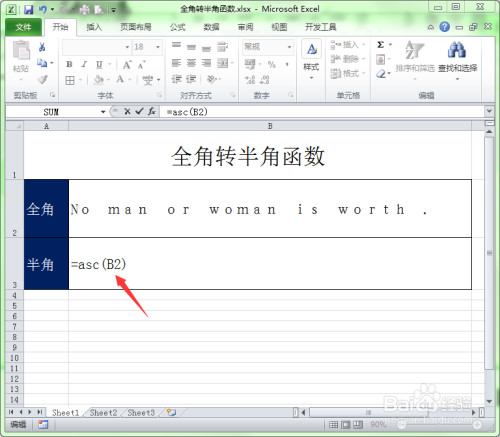Switch to Page Layout view in status bar
Screen dimensions: 500x437
click(x=345, y=425)
